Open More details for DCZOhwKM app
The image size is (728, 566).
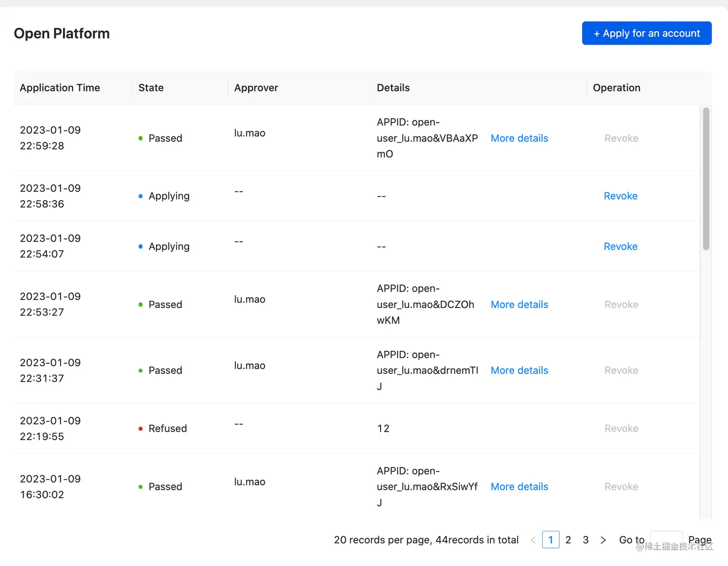(519, 305)
